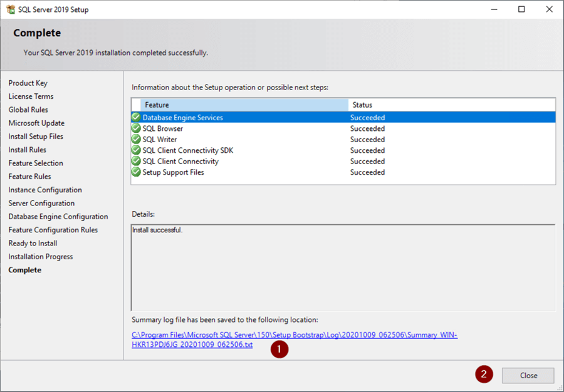The image size is (564, 392).
Task: Select the SQL Browser feature row
Action: [x=343, y=128]
